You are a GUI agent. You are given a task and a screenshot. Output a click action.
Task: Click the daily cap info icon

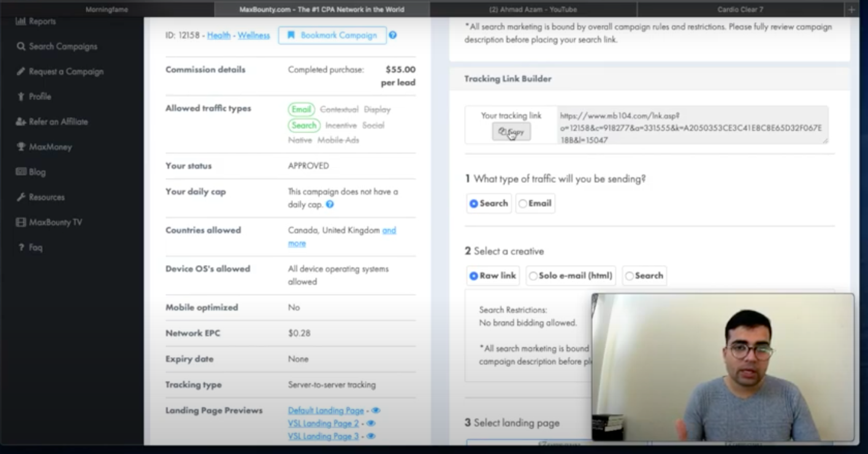point(330,205)
